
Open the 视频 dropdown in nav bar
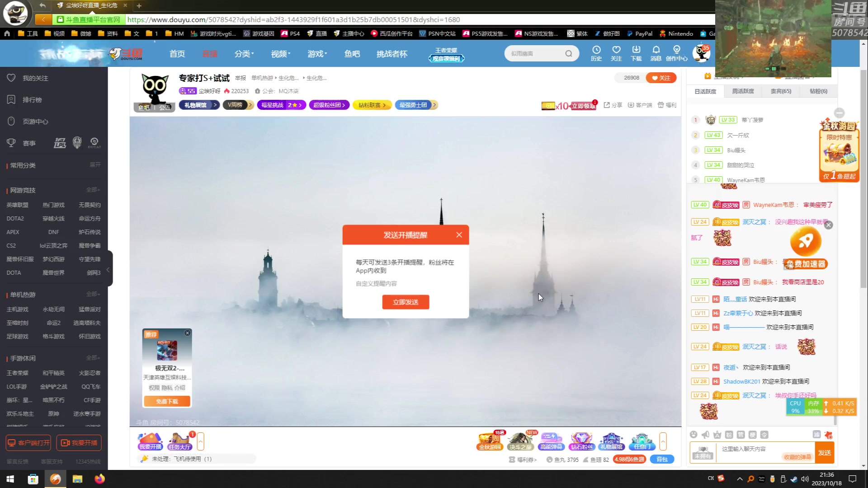pos(281,54)
